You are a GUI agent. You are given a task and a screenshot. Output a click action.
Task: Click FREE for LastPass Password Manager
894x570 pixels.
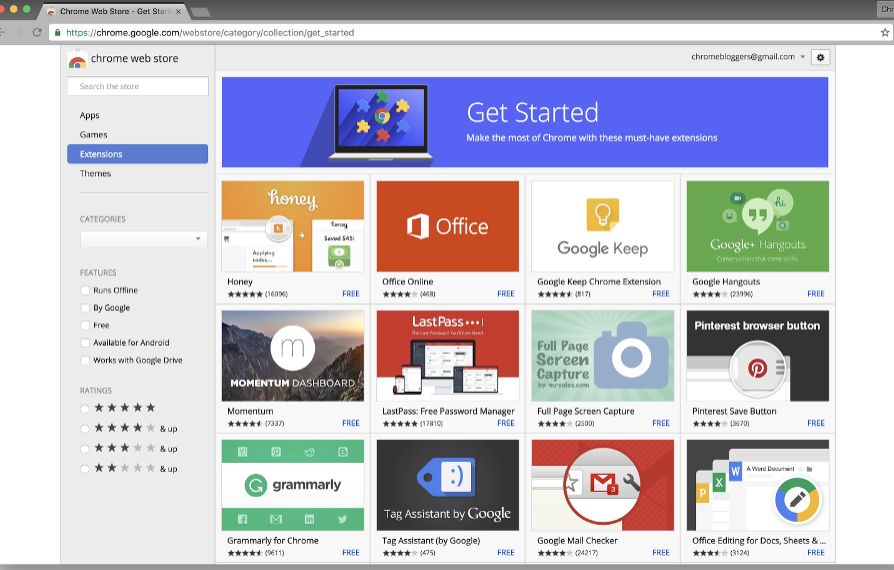[506, 423]
